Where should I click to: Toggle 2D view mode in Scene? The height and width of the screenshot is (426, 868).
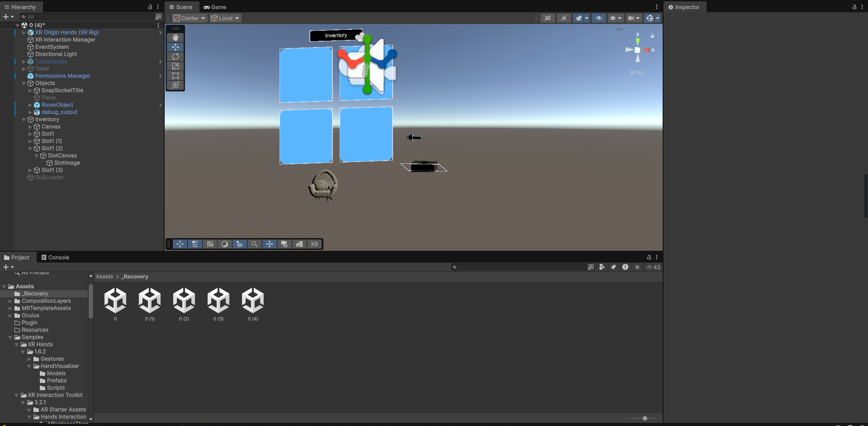(547, 18)
